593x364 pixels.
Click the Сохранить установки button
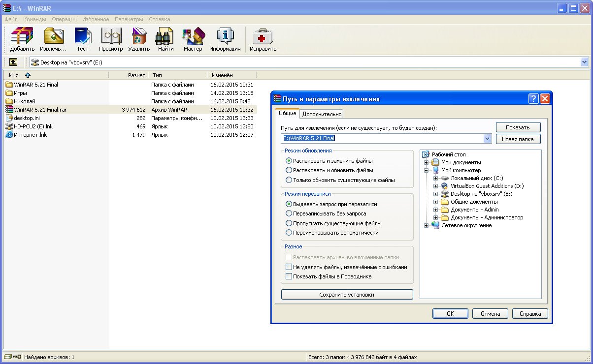(x=347, y=295)
